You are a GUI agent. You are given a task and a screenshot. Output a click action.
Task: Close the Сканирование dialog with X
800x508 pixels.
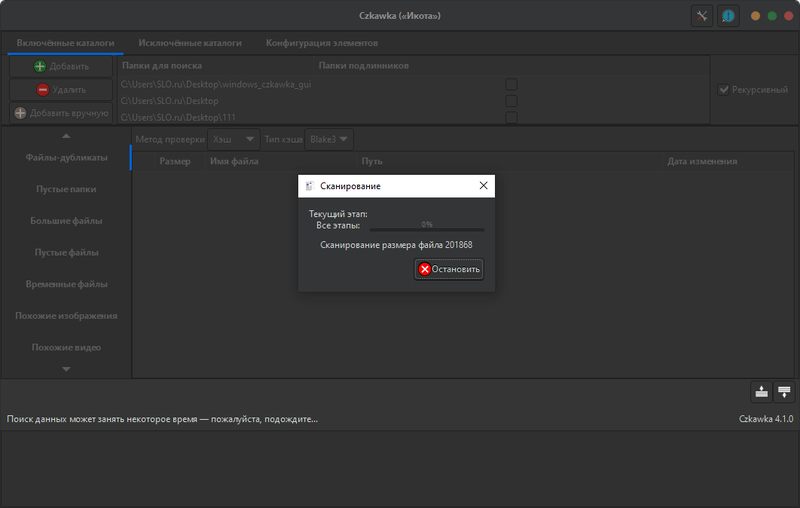click(x=483, y=186)
